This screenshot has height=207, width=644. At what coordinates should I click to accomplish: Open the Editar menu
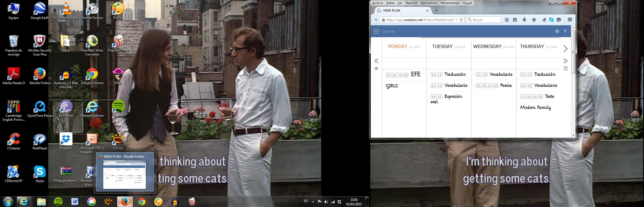click(x=390, y=3)
